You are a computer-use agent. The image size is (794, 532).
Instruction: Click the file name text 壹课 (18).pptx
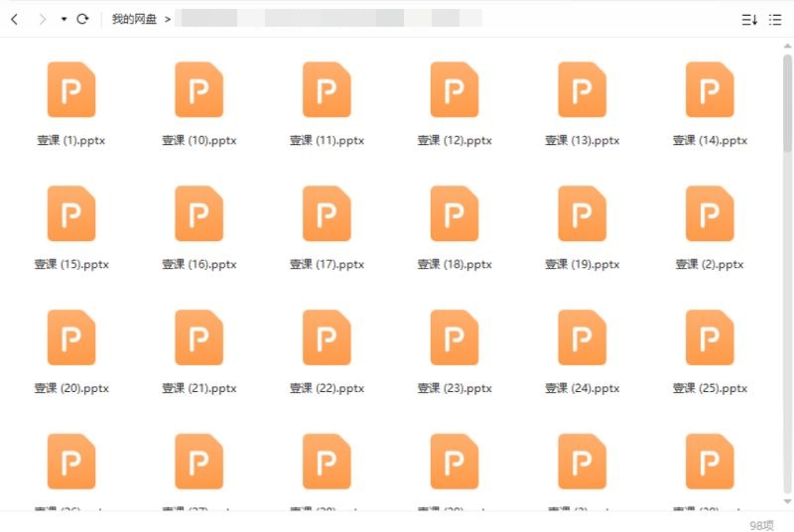(x=455, y=265)
